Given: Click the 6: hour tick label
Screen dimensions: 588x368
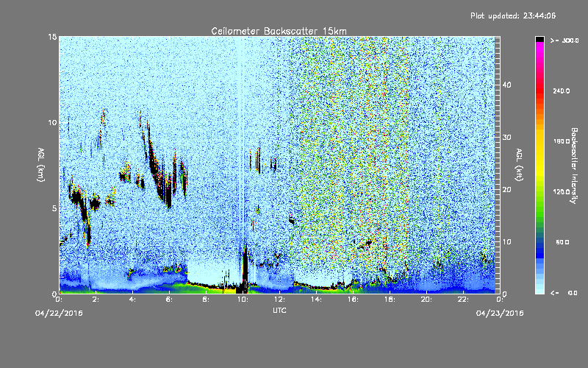Looking at the screenshot, I should [170, 300].
